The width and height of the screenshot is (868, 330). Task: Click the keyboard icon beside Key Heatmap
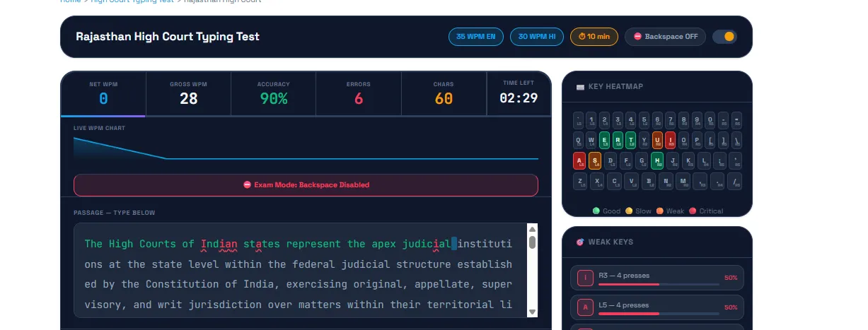tap(580, 87)
